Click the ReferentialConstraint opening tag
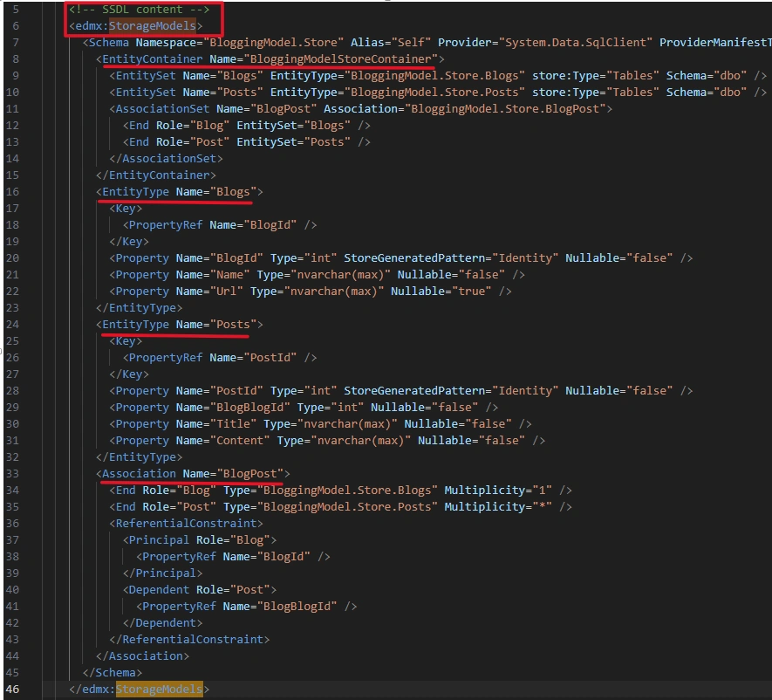This screenshot has width=772, height=700. pos(187,523)
